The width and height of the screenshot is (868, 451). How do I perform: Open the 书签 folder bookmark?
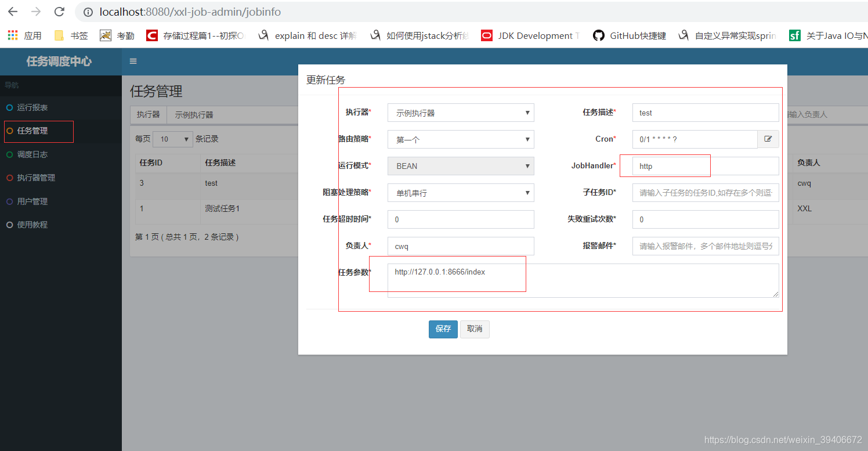(x=71, y=36)
